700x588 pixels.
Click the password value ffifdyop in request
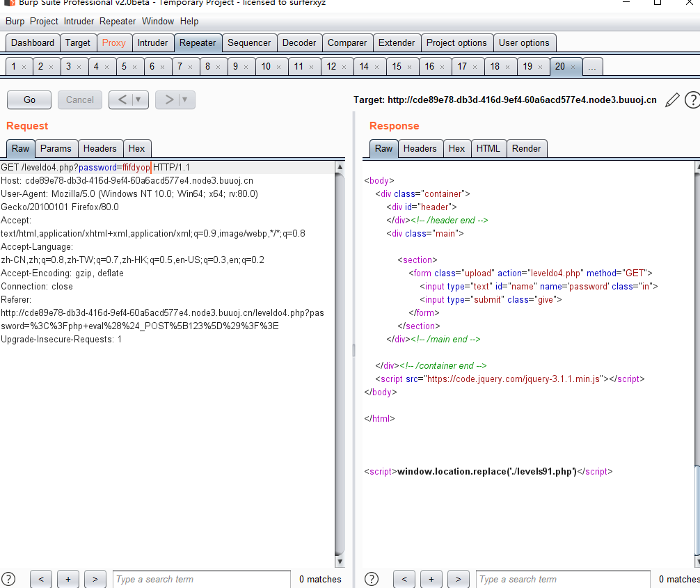pos(136,168)
